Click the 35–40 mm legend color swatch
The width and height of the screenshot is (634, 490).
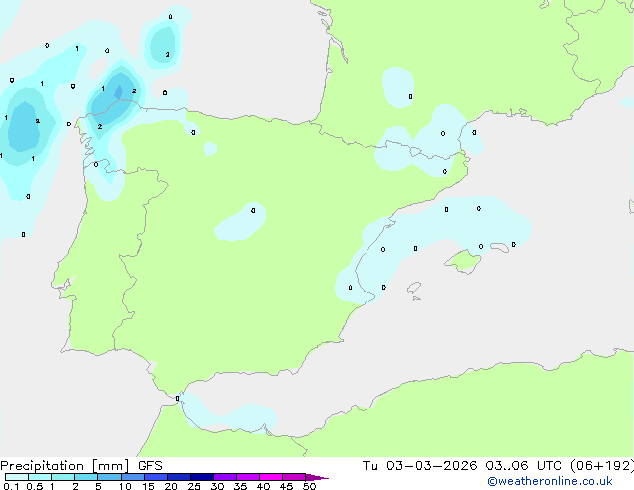[248, 477]
